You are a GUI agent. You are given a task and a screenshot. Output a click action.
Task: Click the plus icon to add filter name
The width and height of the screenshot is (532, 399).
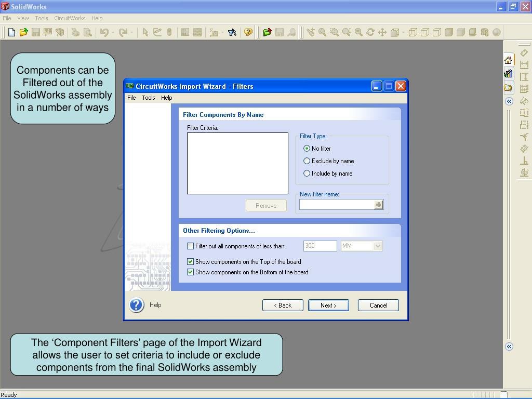coord(379,205)
